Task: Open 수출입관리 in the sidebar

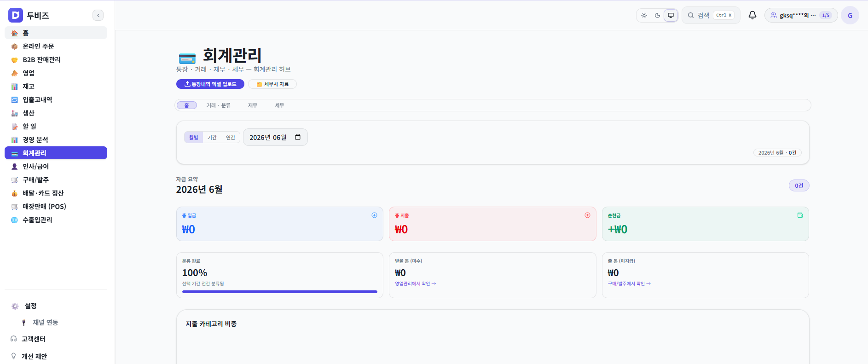Action: point(56,220)
